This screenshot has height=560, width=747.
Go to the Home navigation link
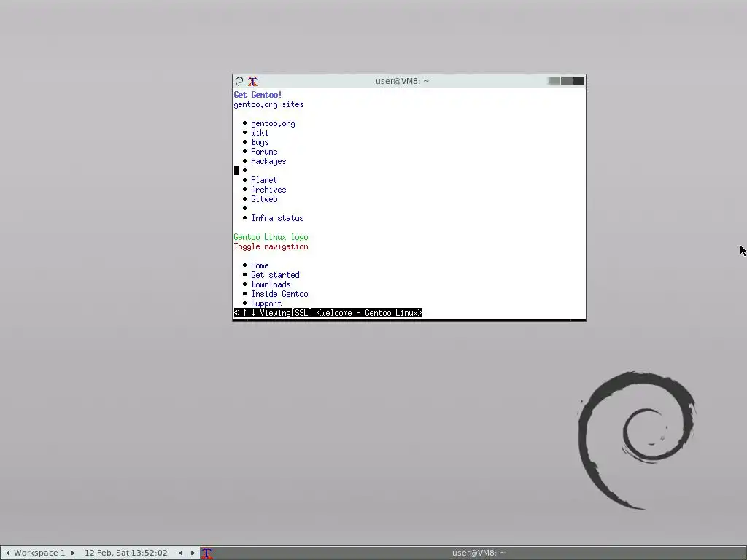tap(260, 265)
